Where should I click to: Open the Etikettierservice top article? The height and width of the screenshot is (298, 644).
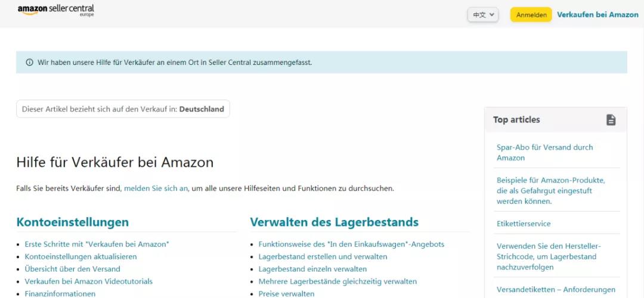click(x=524, y=223)
